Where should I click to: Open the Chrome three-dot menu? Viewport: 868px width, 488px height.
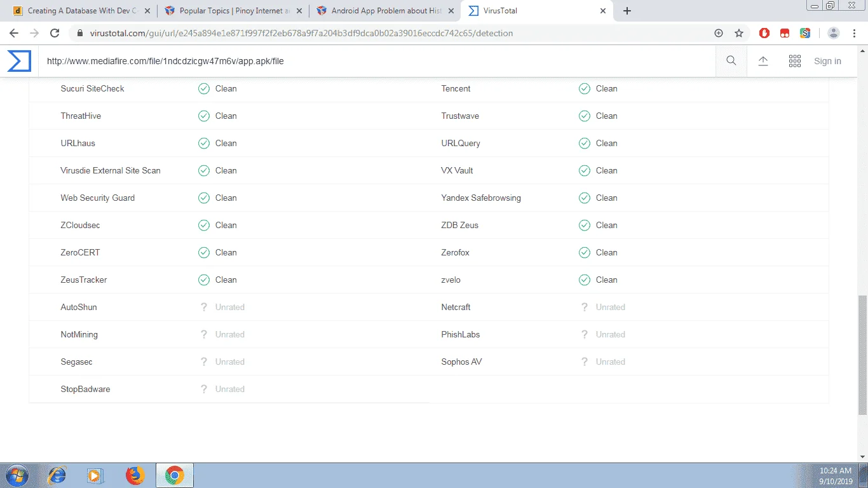pos(855,33)
